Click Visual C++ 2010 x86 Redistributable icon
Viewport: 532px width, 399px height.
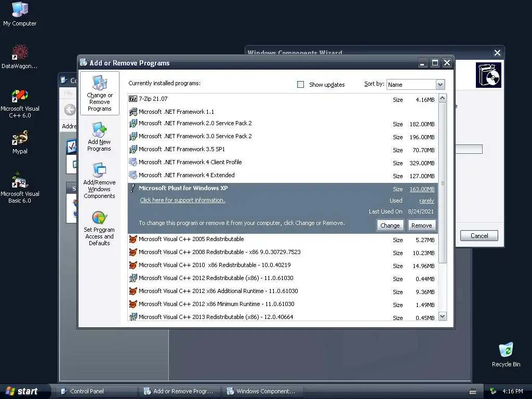[x=133, y=265]
